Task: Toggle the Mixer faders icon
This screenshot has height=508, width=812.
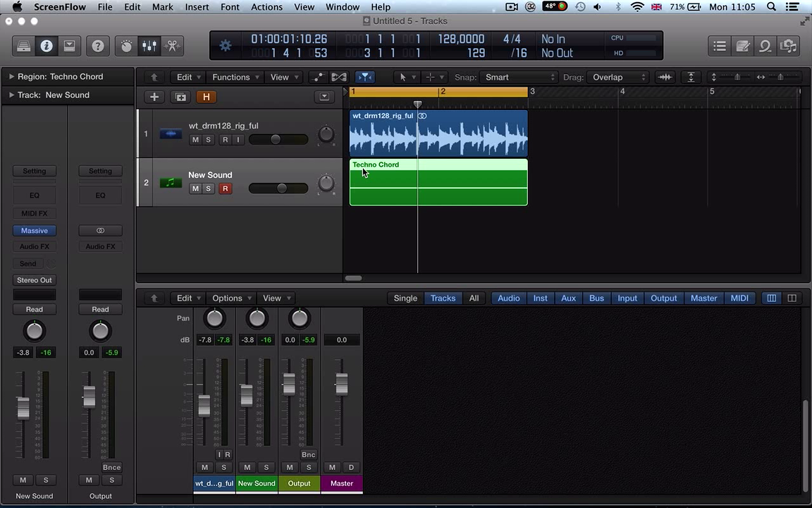Action: coord(149,47)
